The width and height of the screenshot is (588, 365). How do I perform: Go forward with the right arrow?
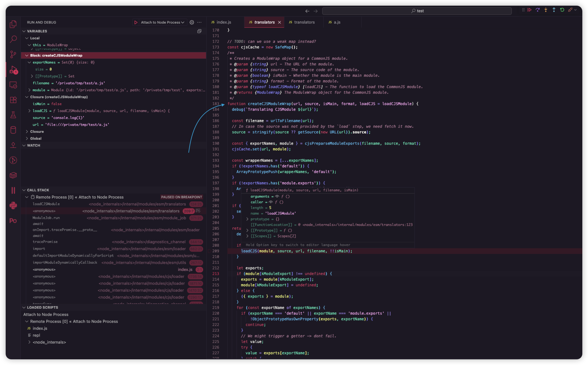point(316,11)
